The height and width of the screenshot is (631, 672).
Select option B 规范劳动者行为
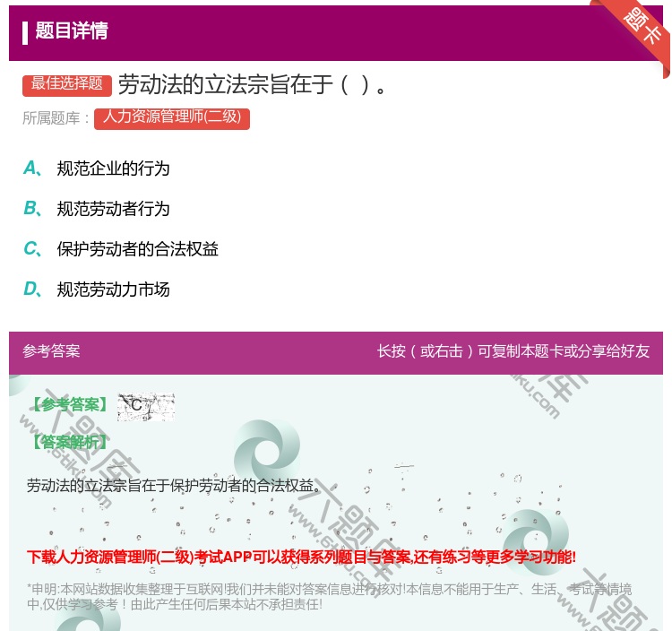tap(113, 209)
